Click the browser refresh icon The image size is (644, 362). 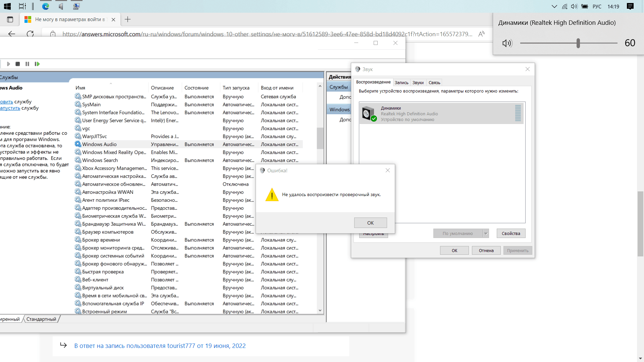coord(30,34)
